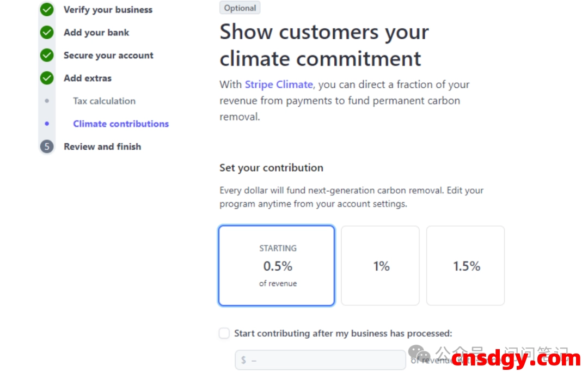Open the Stripe Climate link

[279, 84]
